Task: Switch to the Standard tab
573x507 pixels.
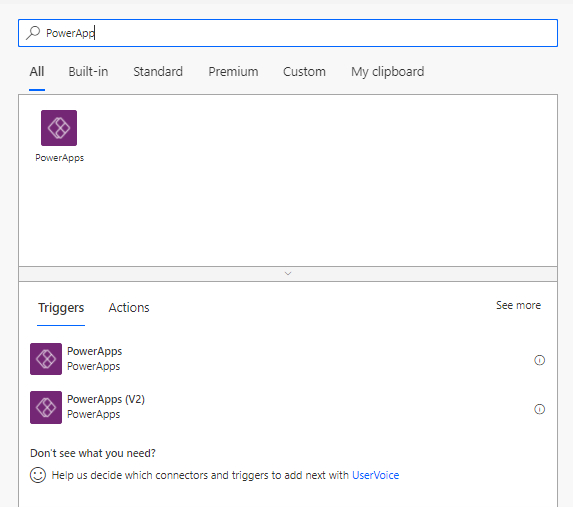Action: (158, 72)
